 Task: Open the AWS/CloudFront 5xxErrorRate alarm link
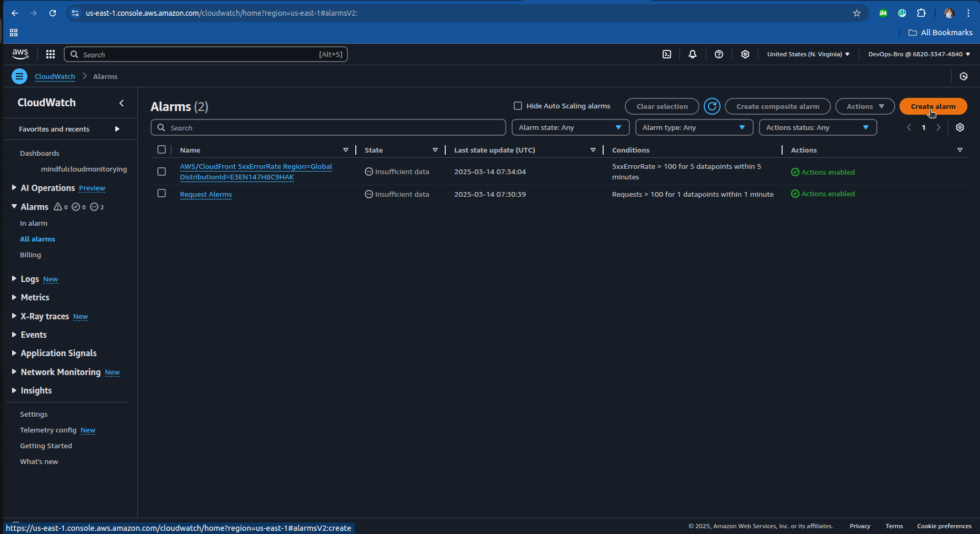click(x=256, y=172)
